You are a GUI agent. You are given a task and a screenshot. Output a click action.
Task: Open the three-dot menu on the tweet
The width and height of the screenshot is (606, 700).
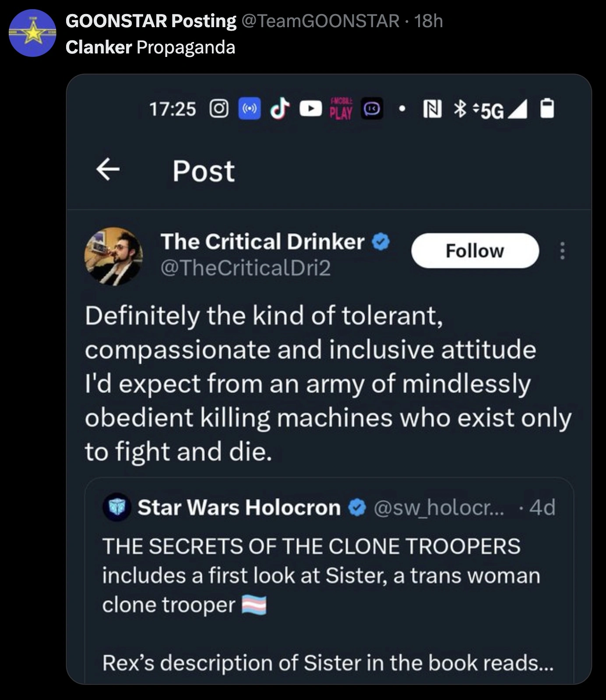coord(562,251)
